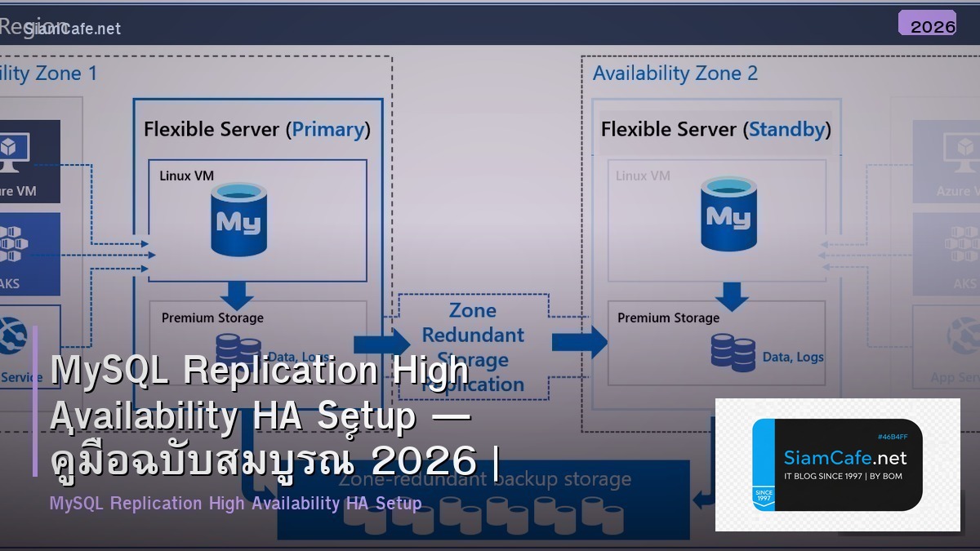980x551 pixels.
Task: Select the primary MySQL database cylinder icon
Action: click(x=238, y=219)
